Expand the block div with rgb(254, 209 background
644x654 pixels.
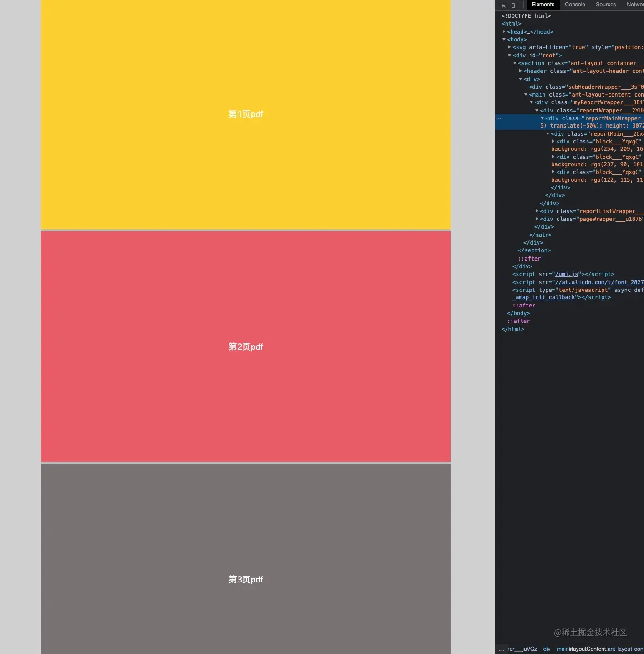click(553, 141)
